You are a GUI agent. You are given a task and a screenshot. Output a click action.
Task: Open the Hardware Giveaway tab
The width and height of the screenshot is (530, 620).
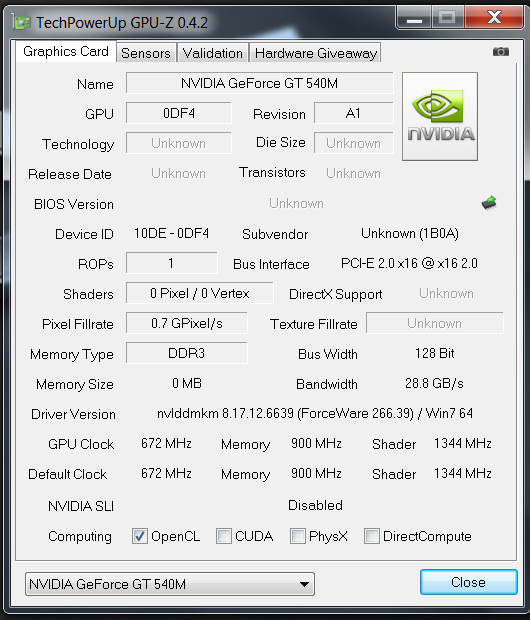(315, 53)
